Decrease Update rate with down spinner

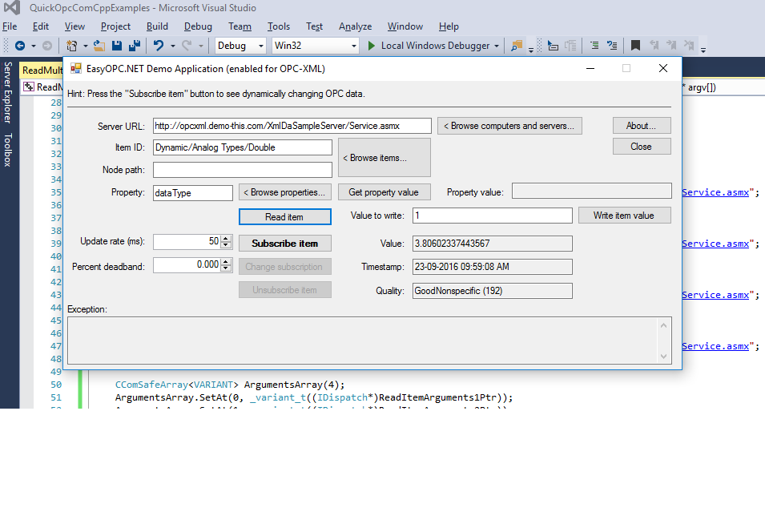(226, 245)
